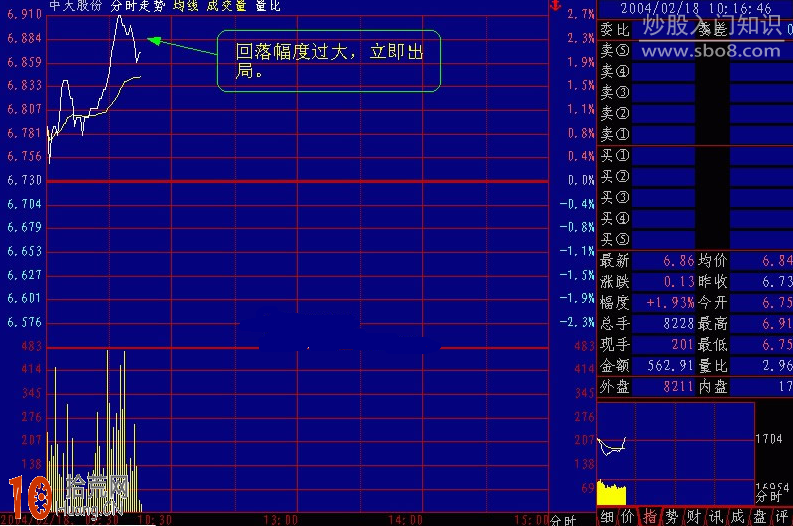Click the 外盘 value 8211

click(679, 387)
